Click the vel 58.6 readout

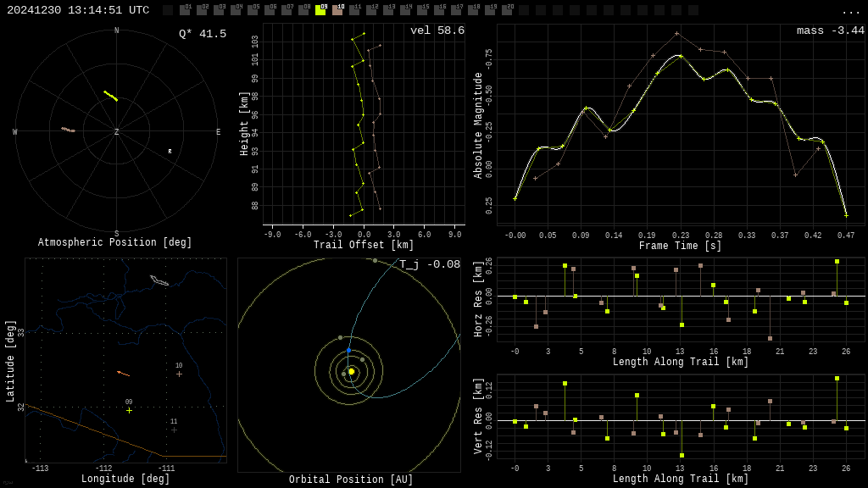point(437,30)
